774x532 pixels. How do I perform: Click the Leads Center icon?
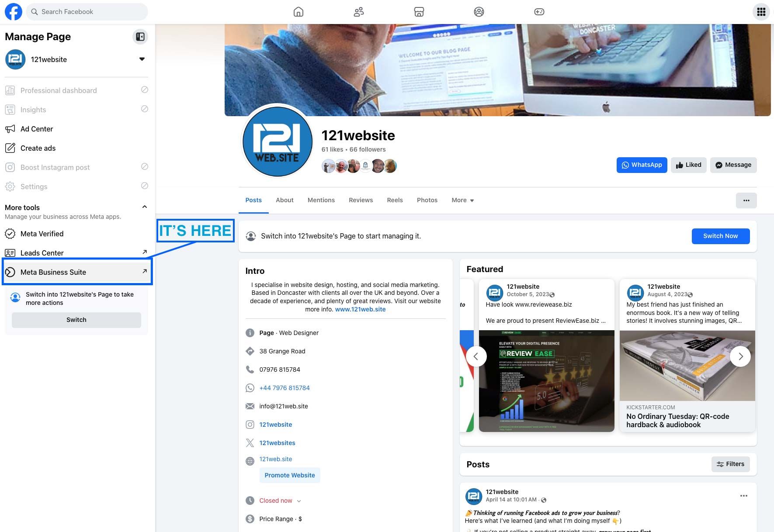(x=10, y=253)
